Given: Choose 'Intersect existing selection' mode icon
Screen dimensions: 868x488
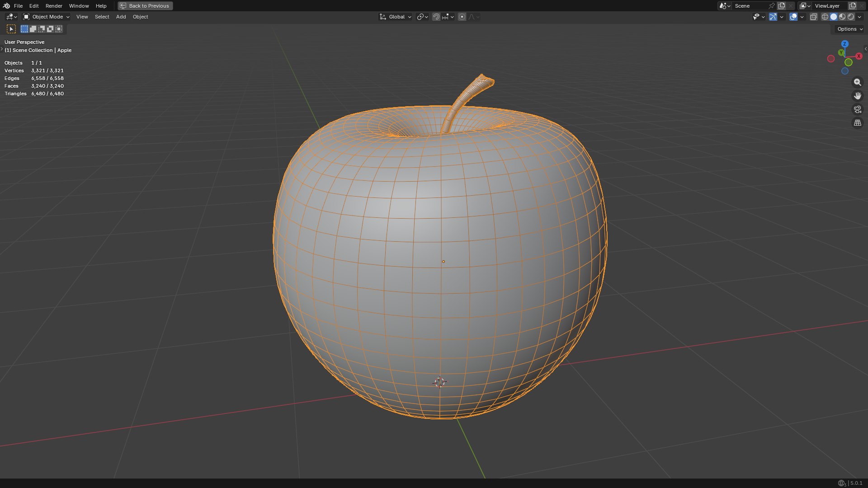Looking at the screenshot, I should click(59, 29).
